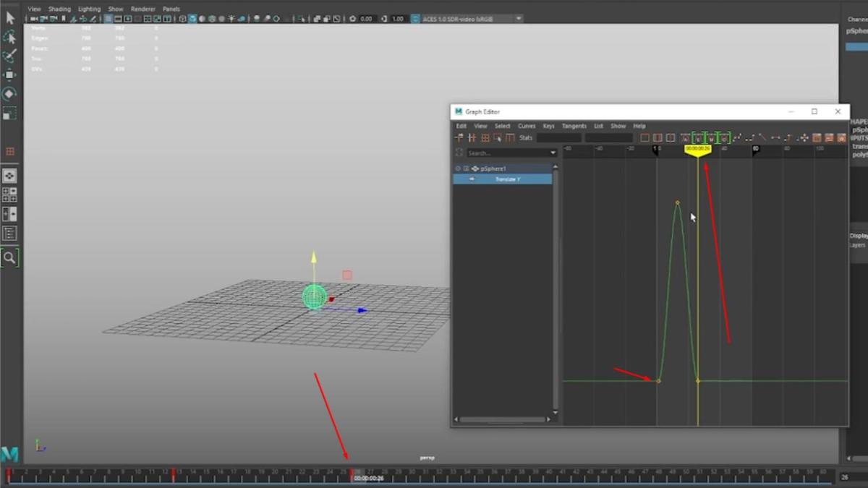The height and width of the screenshot is (488, 868).
Task: Collapse the pSphere1 node in Graph Editor outliner
Action: tap(466, 168)
